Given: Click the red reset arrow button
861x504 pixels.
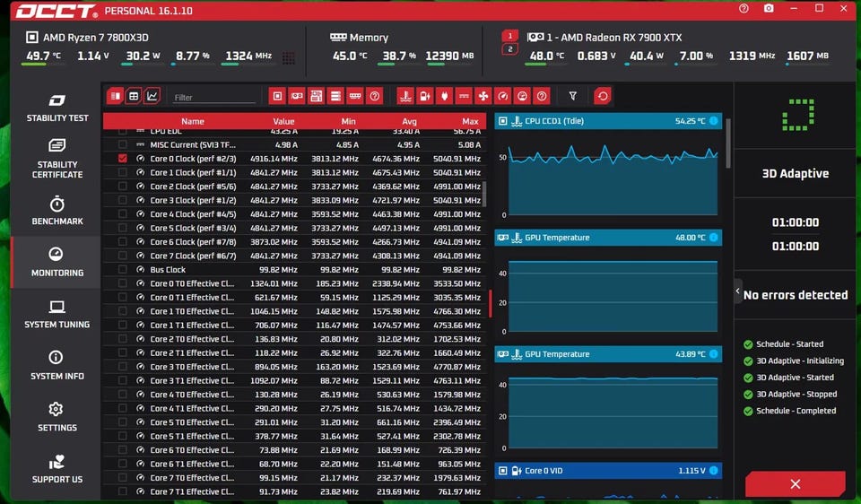Looking at the screenshot, I should pos(603,96).
